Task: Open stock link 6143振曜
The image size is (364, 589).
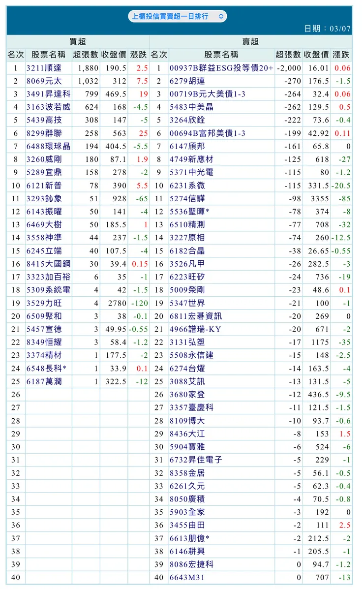Action: (44, 212)
